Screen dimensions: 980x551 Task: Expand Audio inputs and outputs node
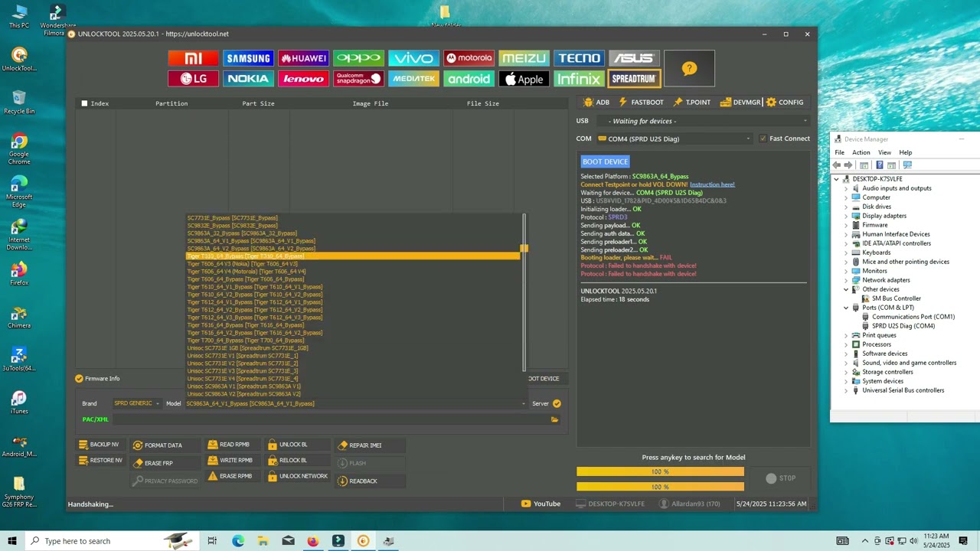click(846, 188)
